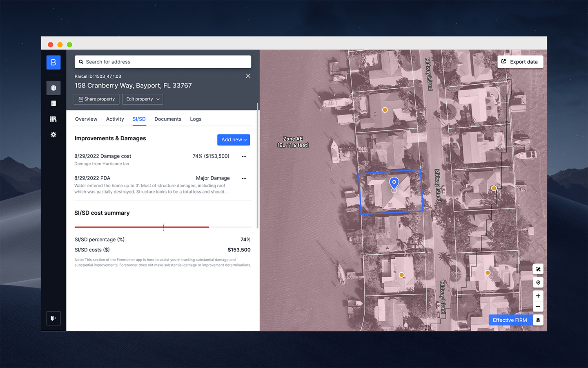The height and width of the screenshot is (368, 588).
Task: Click the 'Zone AE (EL 11.6 feet)' map label
Action: click(293, 142)
